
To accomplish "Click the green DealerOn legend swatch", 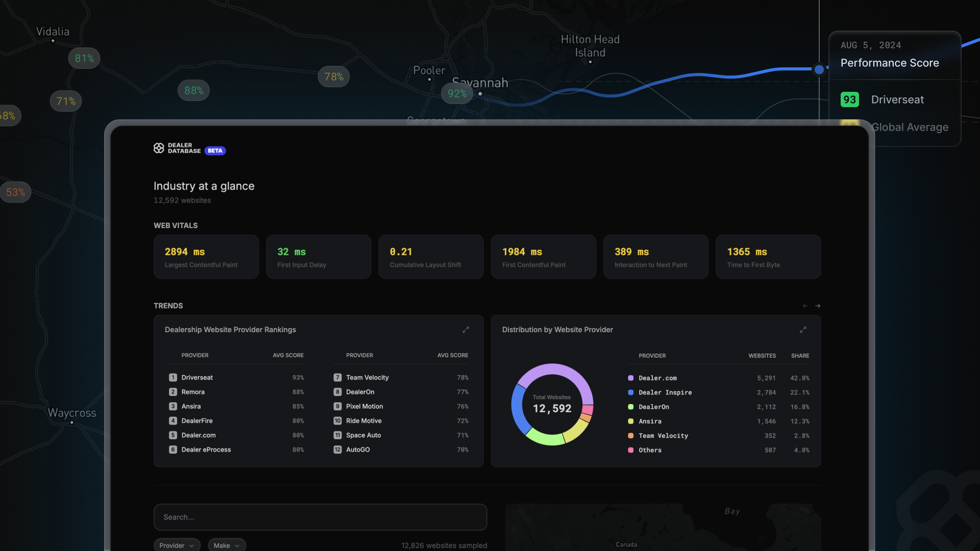I will [631, 407].
